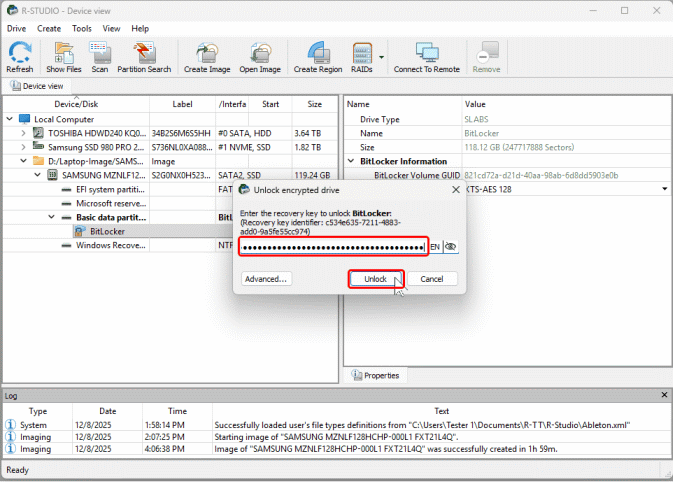
Task: Click the BitLocker lock icon in tree
Action: [79, 231]
